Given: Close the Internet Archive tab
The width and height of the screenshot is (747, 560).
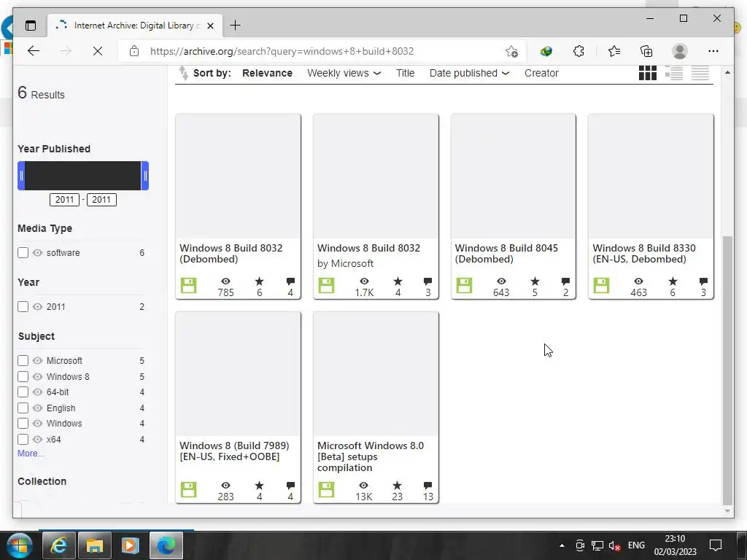Looking at the screenshot, I should click(211, 26).
